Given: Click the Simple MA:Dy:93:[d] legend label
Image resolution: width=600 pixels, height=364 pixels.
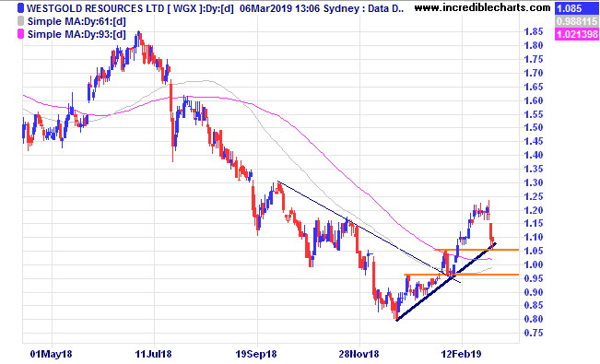Looking at the screenshot, I should point(76,34).
